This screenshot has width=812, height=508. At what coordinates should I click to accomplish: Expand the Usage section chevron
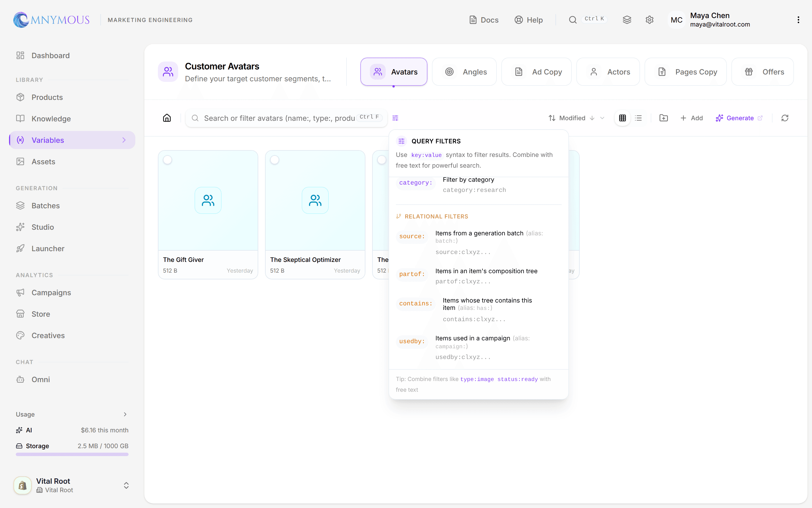coord(125,414)
